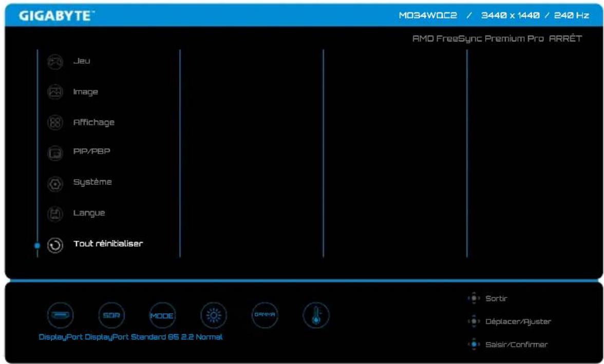Click the Sortir label
The height and width of the screenshot is (364, 604).
tap(496, 298)
